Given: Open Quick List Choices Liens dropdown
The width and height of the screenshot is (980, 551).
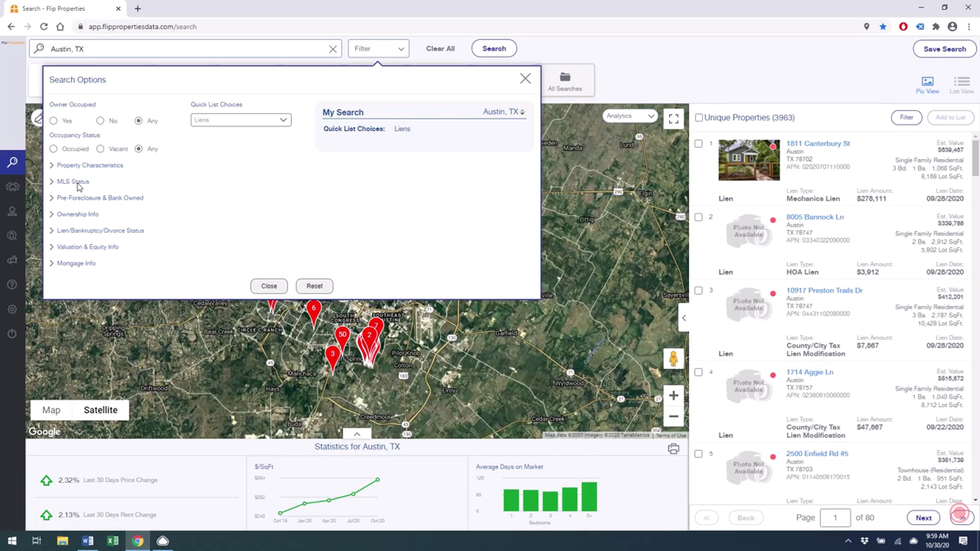Looking at the screenshot, I should [x=241, y=120].
